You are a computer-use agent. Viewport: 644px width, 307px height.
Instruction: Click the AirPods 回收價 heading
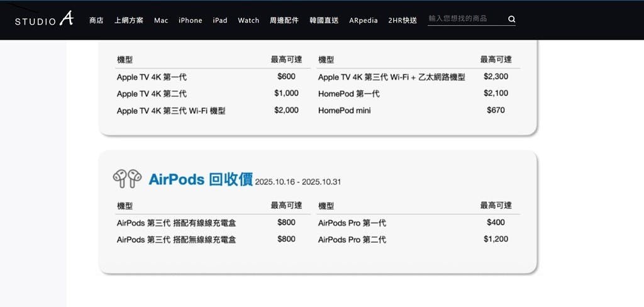click(x=201, y=179)
